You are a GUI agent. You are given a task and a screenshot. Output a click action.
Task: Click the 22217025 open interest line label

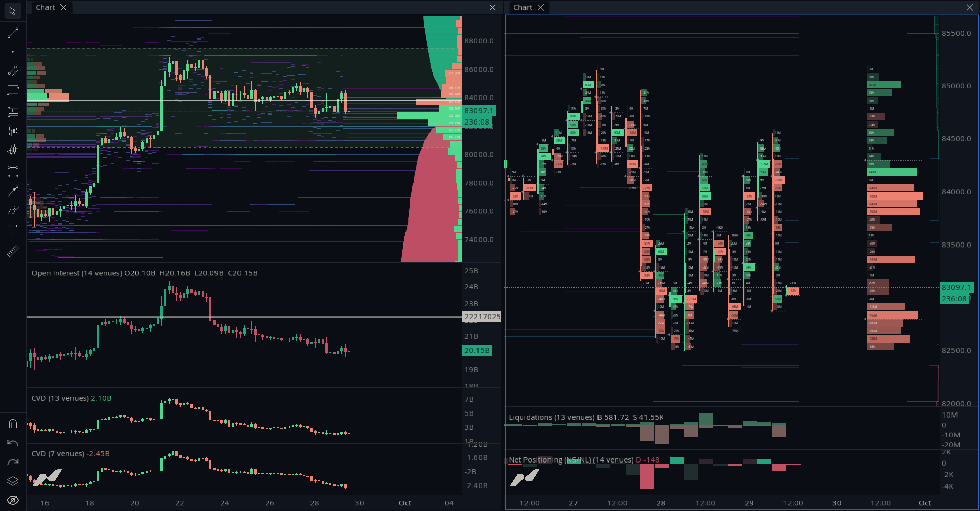(482, 317)
